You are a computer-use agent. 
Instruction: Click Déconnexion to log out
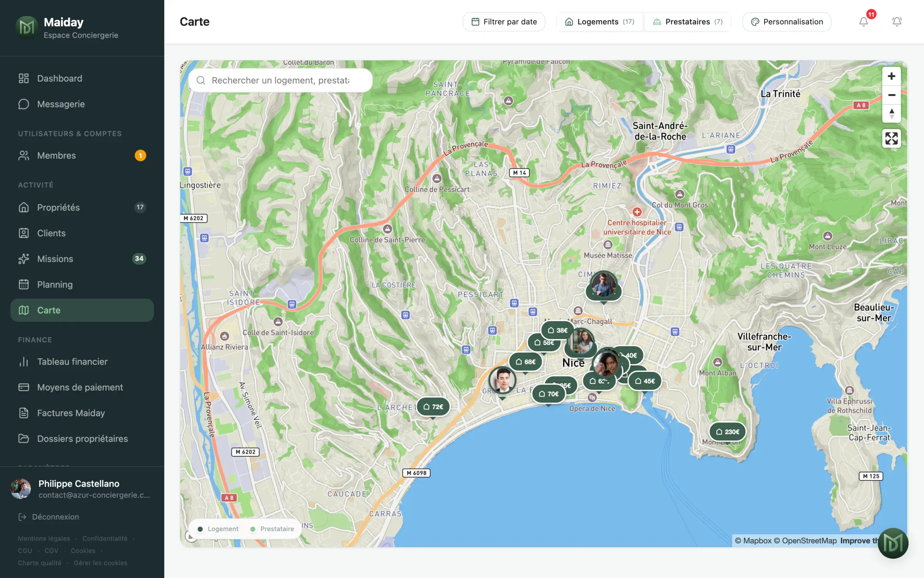[x=49, y=517]
